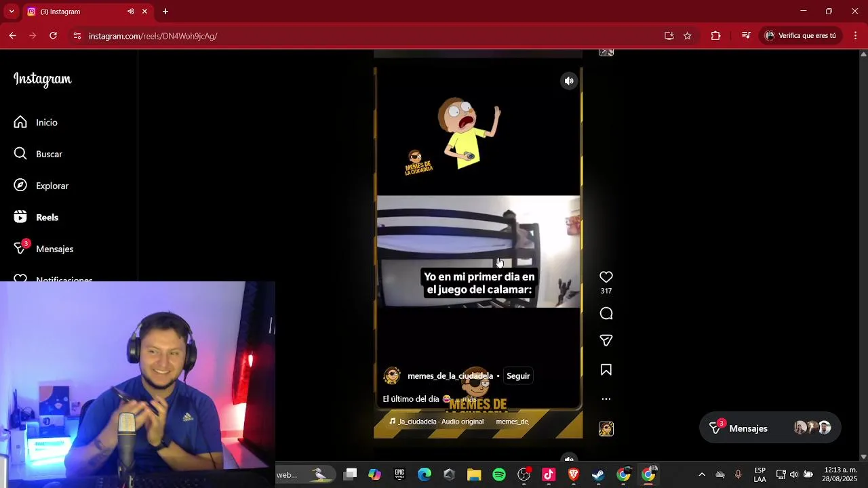868x488 pixels.
Task: Open Steam from taskbar
Action: 598,474
